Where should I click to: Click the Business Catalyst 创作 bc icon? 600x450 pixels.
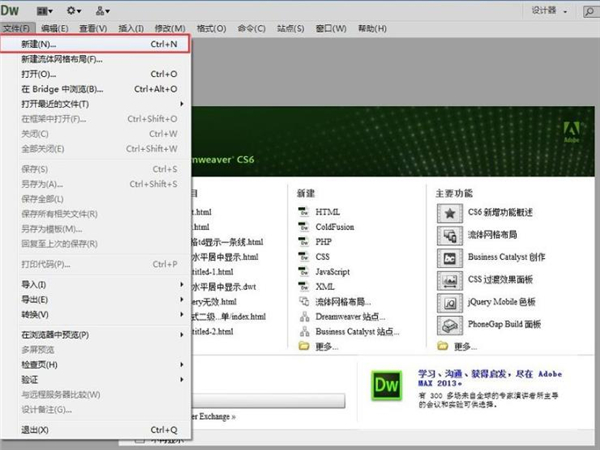pos(450,258)
